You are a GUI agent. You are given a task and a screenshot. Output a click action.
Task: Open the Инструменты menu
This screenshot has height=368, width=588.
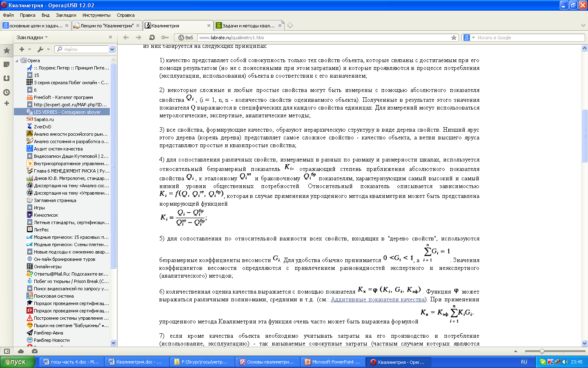pos(96,15)
